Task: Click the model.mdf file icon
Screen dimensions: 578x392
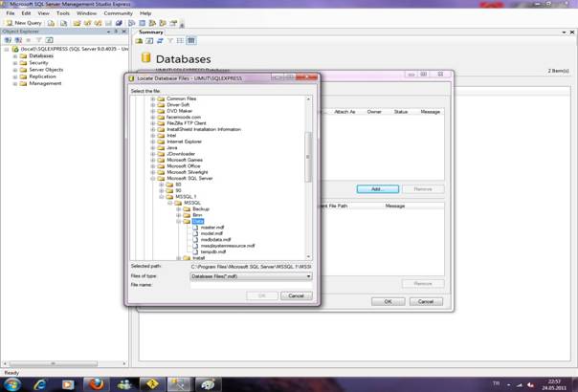Action: click(x=195, y=233)
